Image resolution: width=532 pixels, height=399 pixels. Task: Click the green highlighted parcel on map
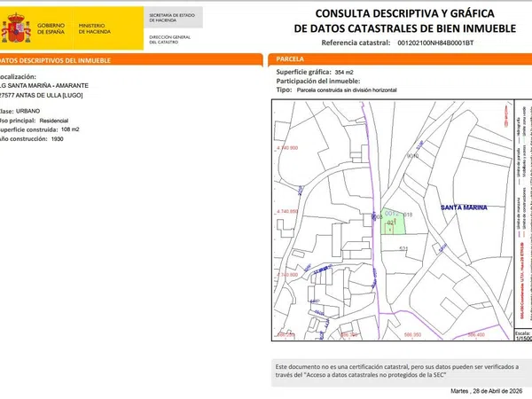pyautogui.click(x=393, y=221)
